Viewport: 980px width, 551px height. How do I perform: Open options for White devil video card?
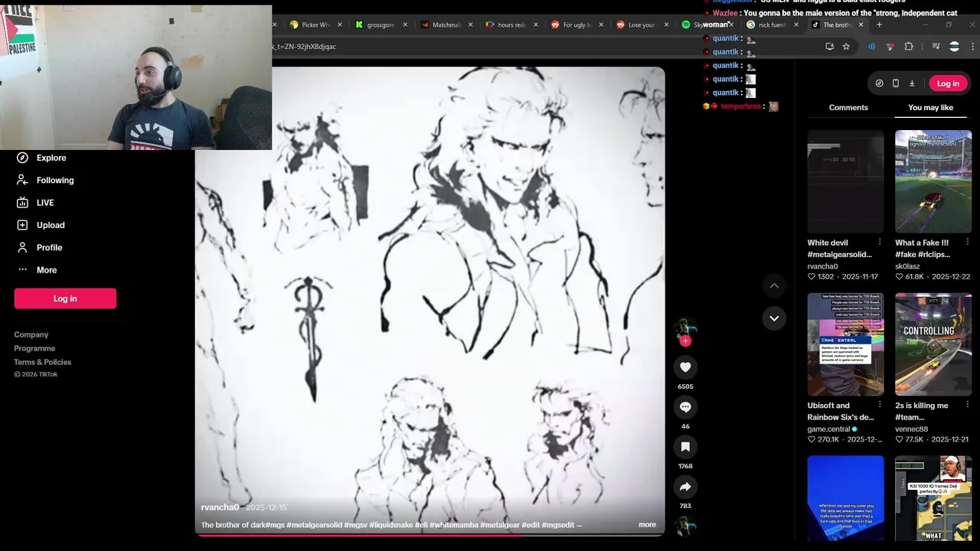coord(879,242)
